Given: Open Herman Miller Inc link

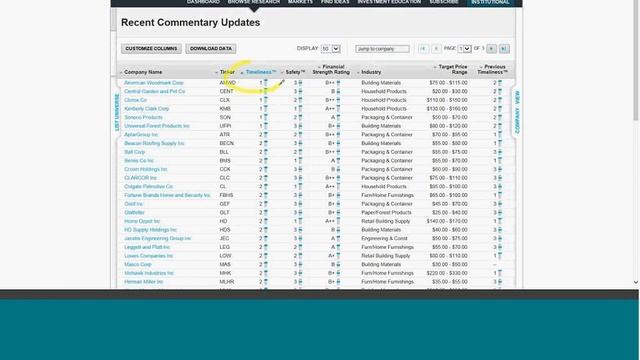Looking at the screenshot, I should pyautogui.click(x=144, y=282).
